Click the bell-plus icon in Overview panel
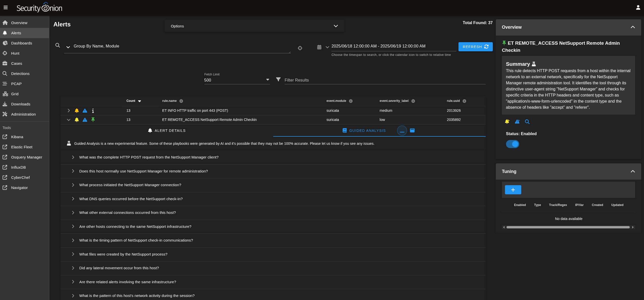This screenshot has height=300, width=644. pyautogui.click(x=507, y=122)
